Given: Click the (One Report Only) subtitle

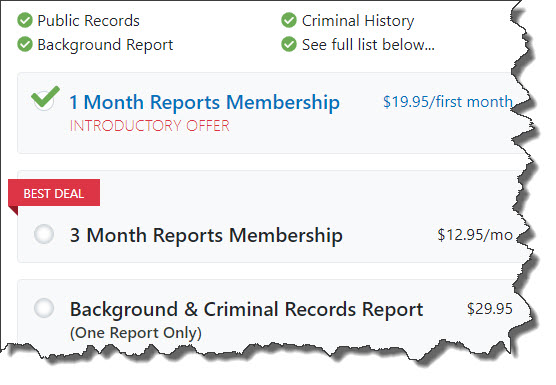Looking at the screenshot, I should tap(136, 333).
